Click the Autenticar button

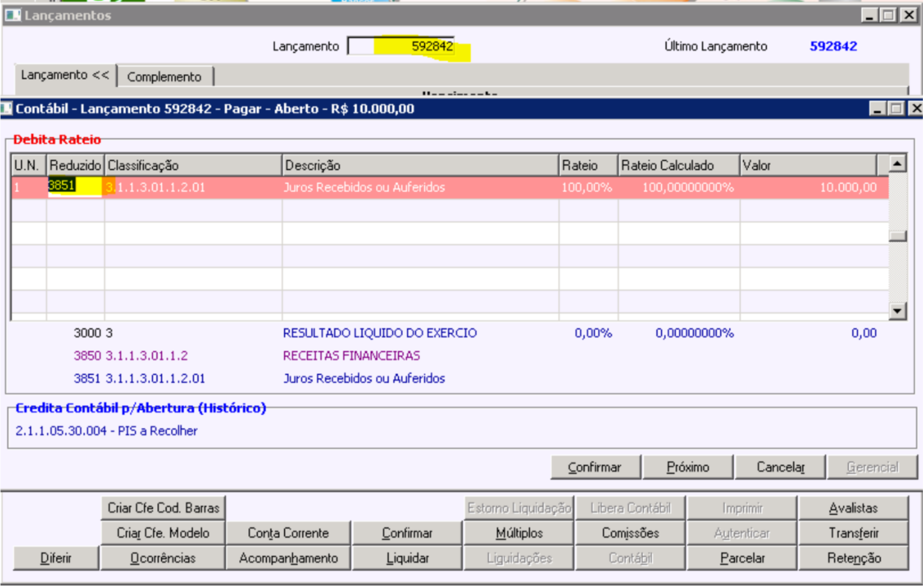click(x=741, y=534)
